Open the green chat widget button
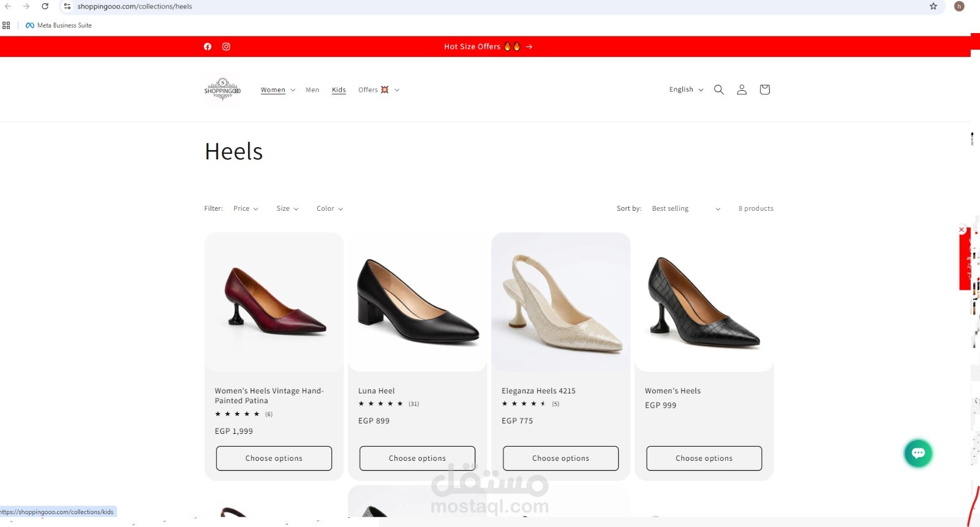The image size is (980, 527). click(918, 453)
